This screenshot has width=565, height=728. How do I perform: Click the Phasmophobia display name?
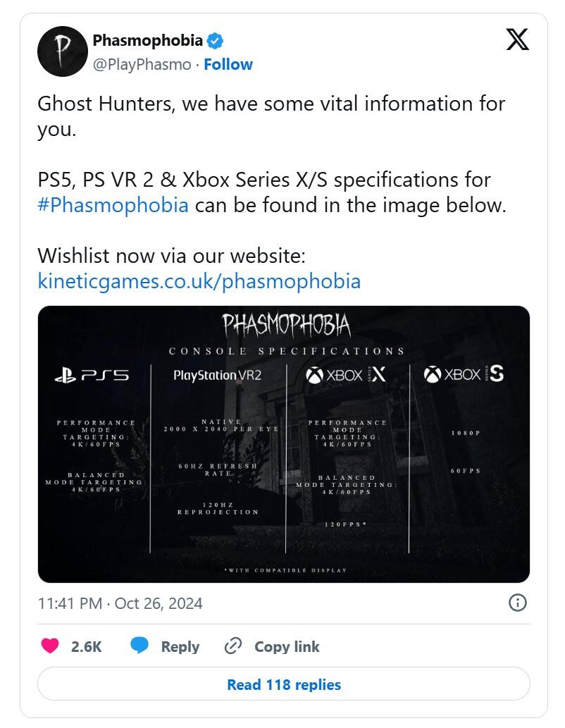pyautogui.click(x=147, y=40)
